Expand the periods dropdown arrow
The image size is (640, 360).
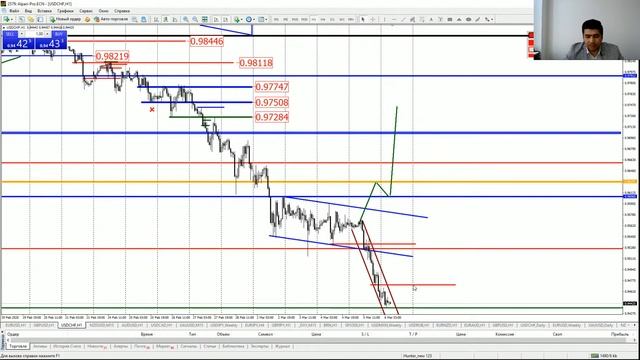(x=253, y=19)
